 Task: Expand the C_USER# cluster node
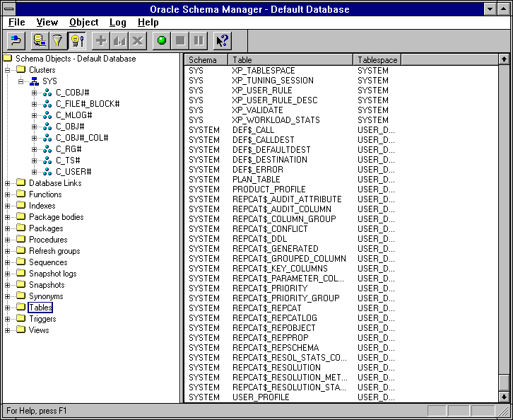pyautogui.click(x=34, y=172)
